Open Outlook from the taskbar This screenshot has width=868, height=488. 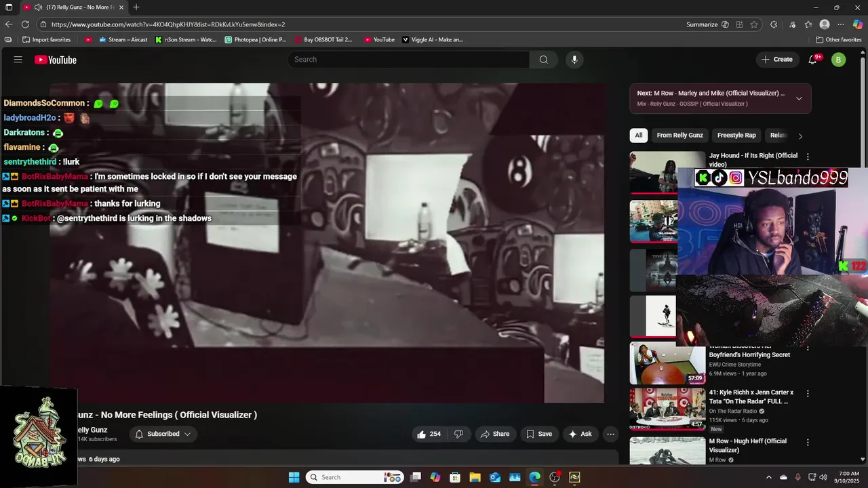[495, 477]
